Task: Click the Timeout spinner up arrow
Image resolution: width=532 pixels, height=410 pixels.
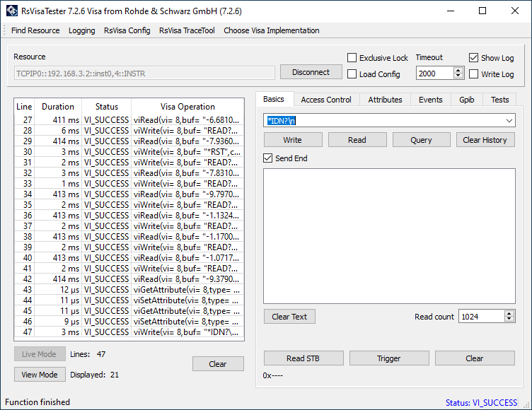Action: pyautogui.click(x=458, y=71)
